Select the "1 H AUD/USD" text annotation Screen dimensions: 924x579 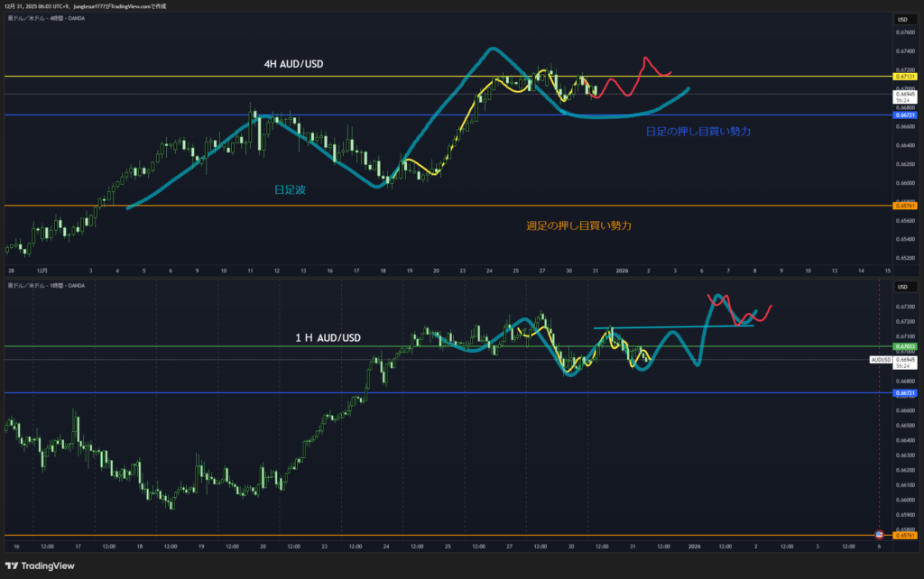tap(328, 337)
